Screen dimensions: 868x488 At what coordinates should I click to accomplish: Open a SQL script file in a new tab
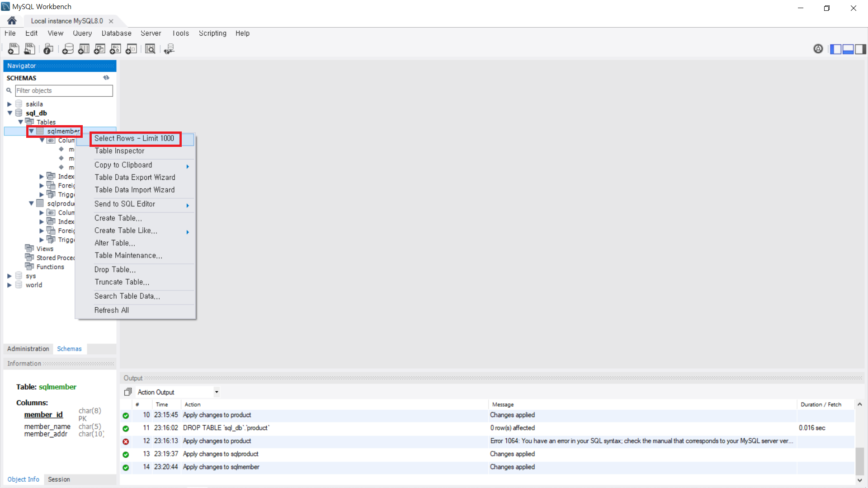[x=29, y=49]
